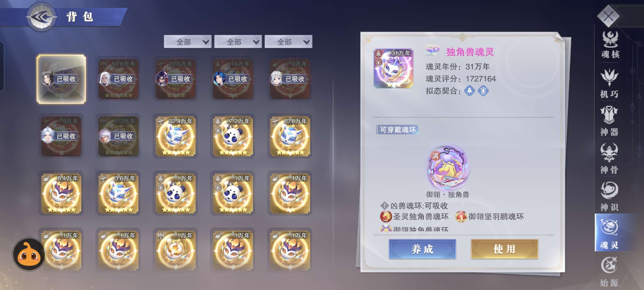Click the 养成 button
Screen dimensions: 644x290
[x=422, y=249]
